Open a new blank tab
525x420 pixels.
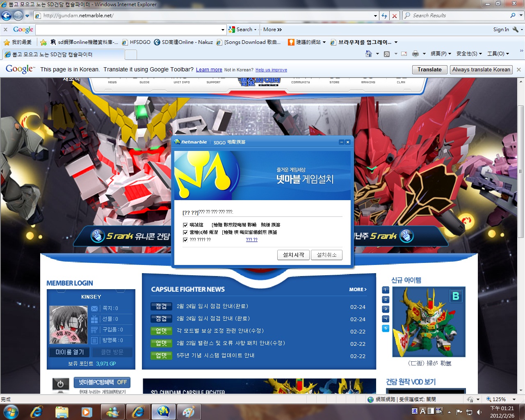tap(131, 55)
